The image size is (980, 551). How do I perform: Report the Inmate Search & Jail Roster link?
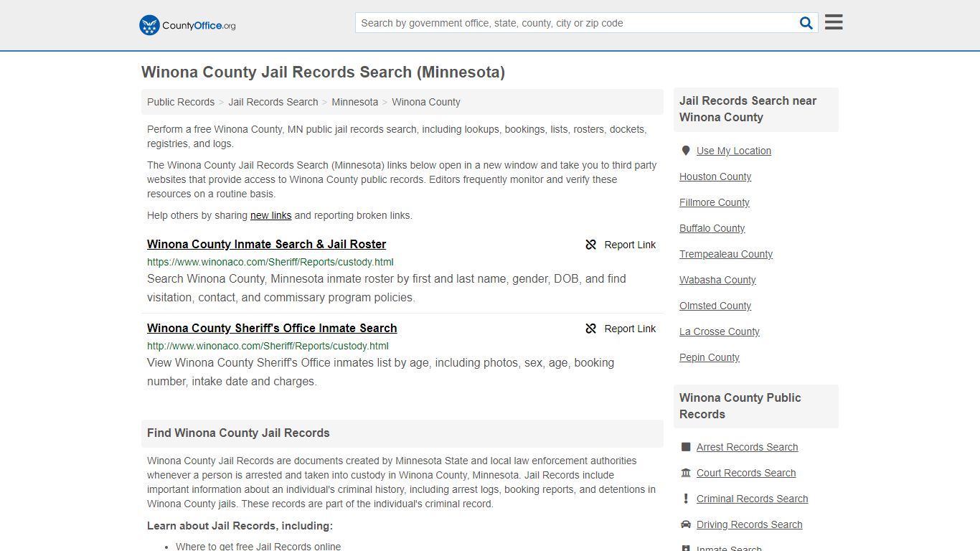click(x=621, y=245)
